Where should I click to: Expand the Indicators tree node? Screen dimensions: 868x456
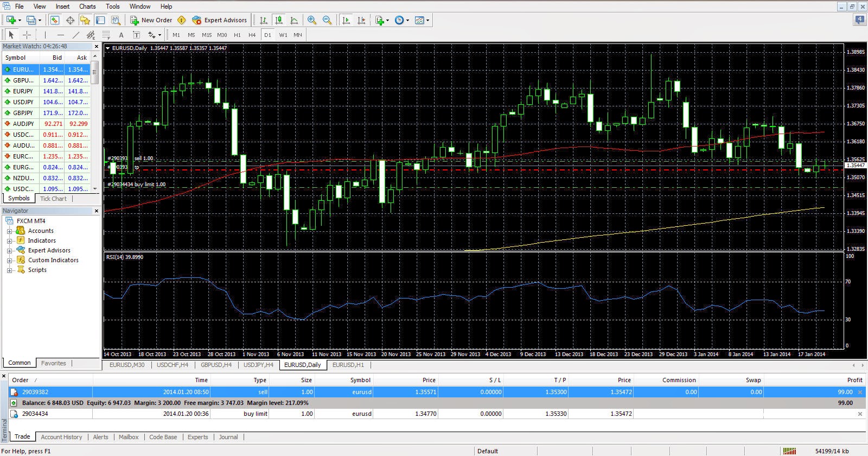[9, 241]
